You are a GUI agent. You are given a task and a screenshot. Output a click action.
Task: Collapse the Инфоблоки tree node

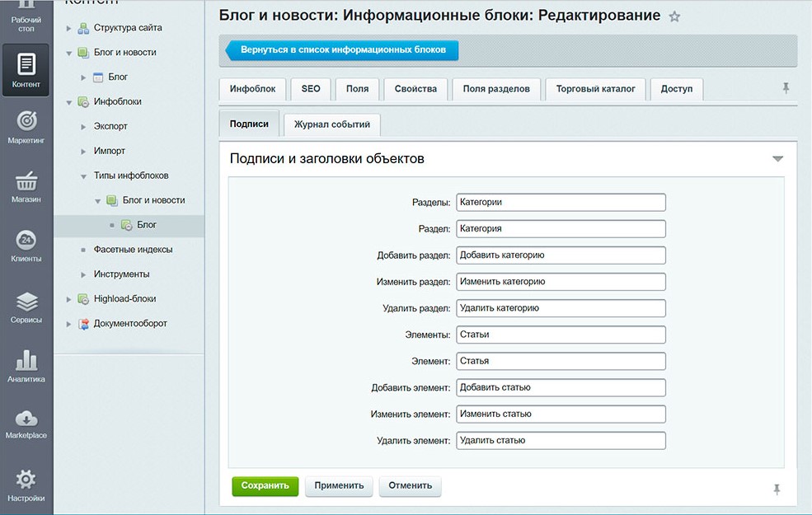69,102
